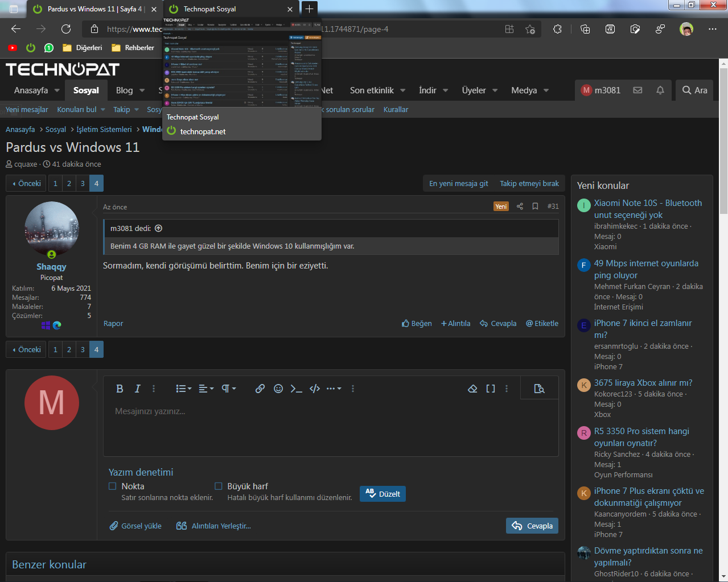
Task: Share post #31 with the share icon
Action: click(520, 206)
